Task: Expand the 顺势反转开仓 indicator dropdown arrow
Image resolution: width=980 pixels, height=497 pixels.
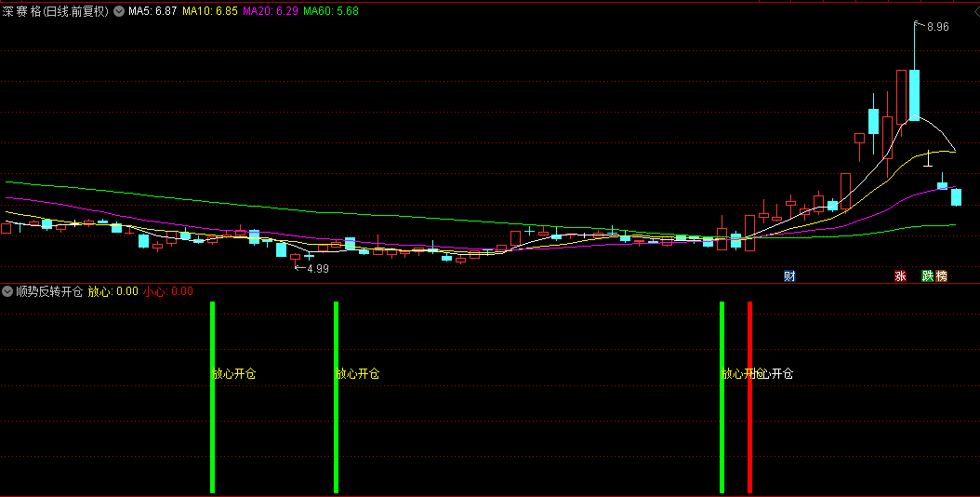Action: (x=7, y=291)
